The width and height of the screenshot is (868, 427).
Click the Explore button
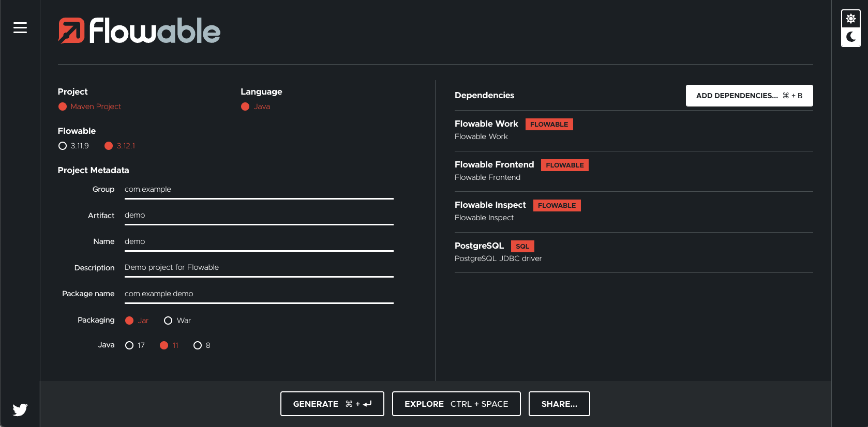point(456,404)
